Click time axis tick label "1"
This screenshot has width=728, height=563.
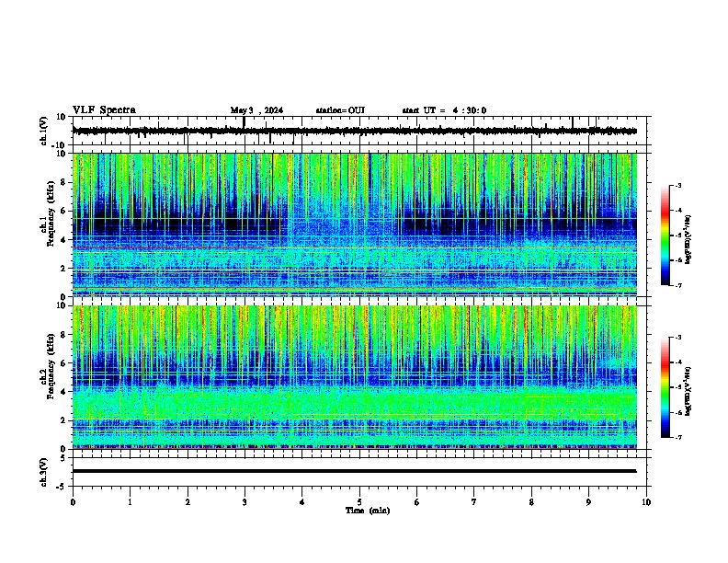point(130,502)
